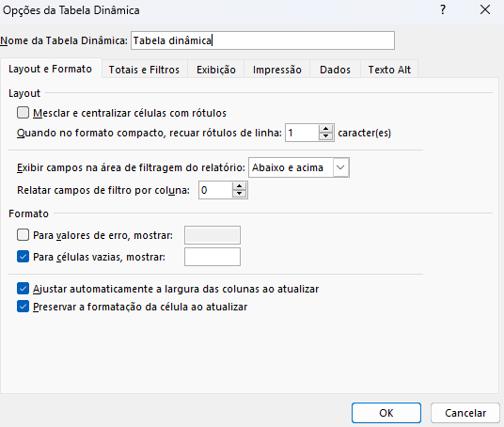Close the Opções da Tabela Dinâmica dialog
This screenshot has width=504, height=427.
click(485, 10)
